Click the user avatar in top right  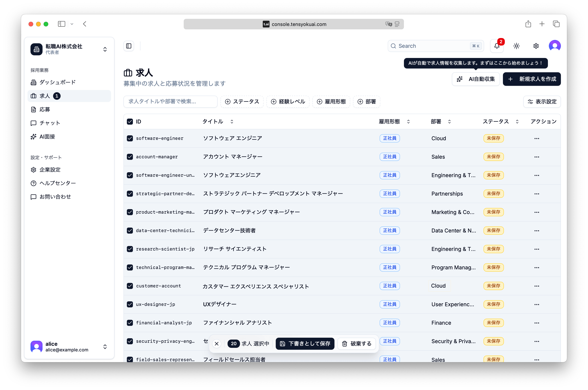(x=555, y=46)
